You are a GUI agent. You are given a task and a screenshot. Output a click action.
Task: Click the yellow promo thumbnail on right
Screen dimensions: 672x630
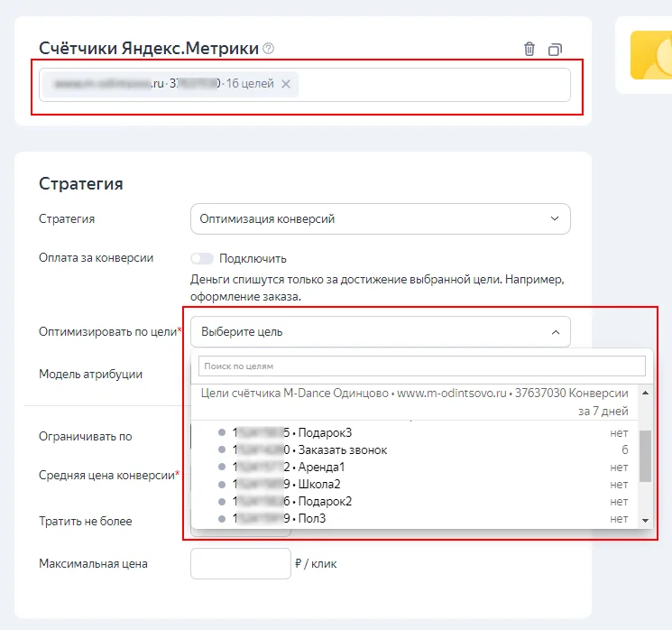pyautogui.click(x=651, y=55)
